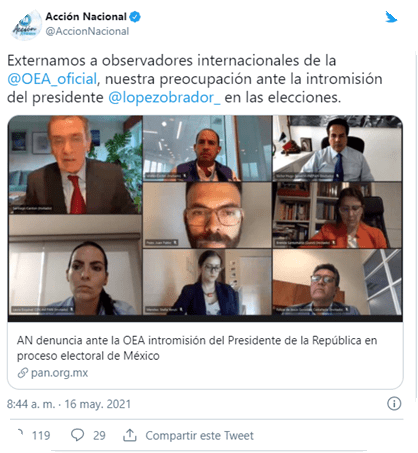The image size is (418, 453).
Task: Click the AN denuncia ante la OEA headline
Action: 197,348
